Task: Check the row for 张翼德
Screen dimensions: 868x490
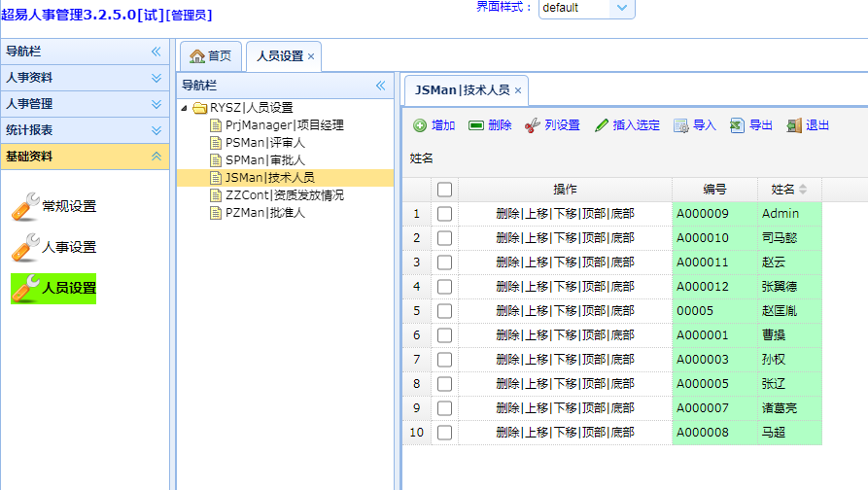Action: 444,287
